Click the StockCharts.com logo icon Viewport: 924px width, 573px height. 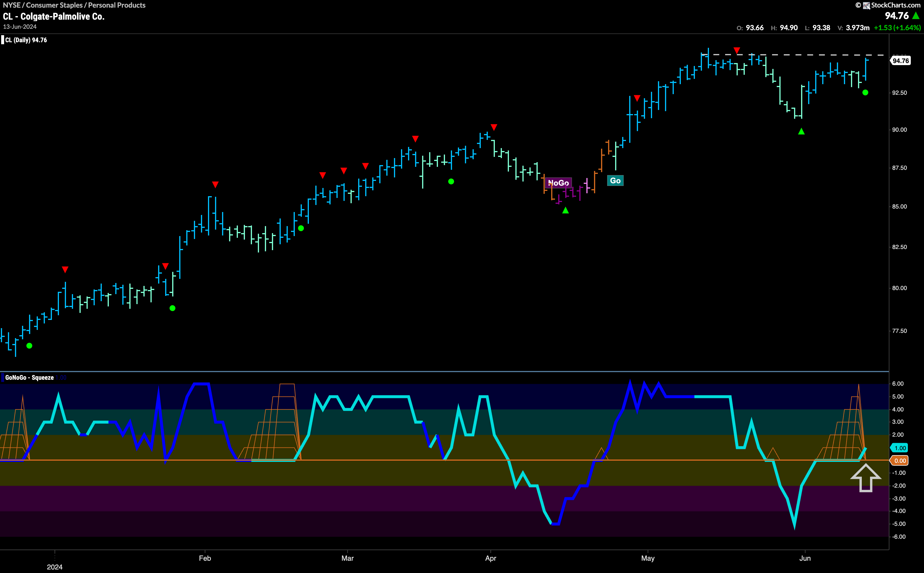[867, 5]
